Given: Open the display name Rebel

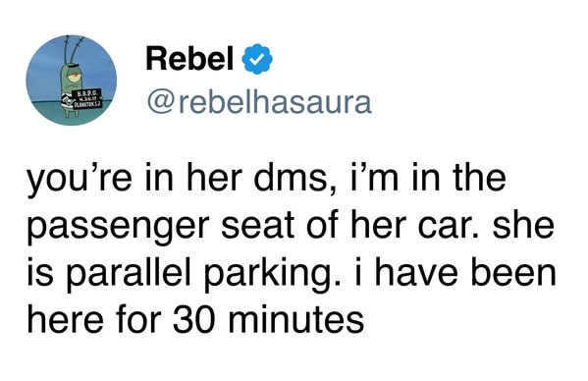Looking at the screenshot, I should 189,58.
